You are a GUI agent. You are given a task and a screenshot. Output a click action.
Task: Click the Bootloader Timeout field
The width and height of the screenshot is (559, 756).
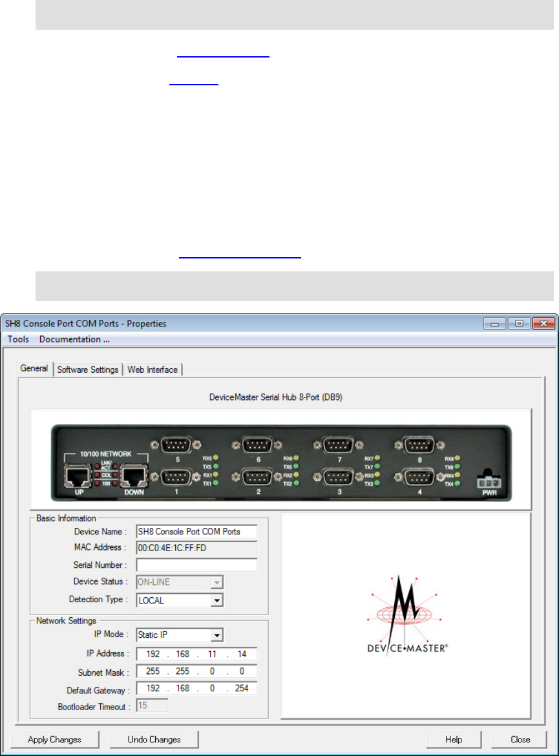153,706
